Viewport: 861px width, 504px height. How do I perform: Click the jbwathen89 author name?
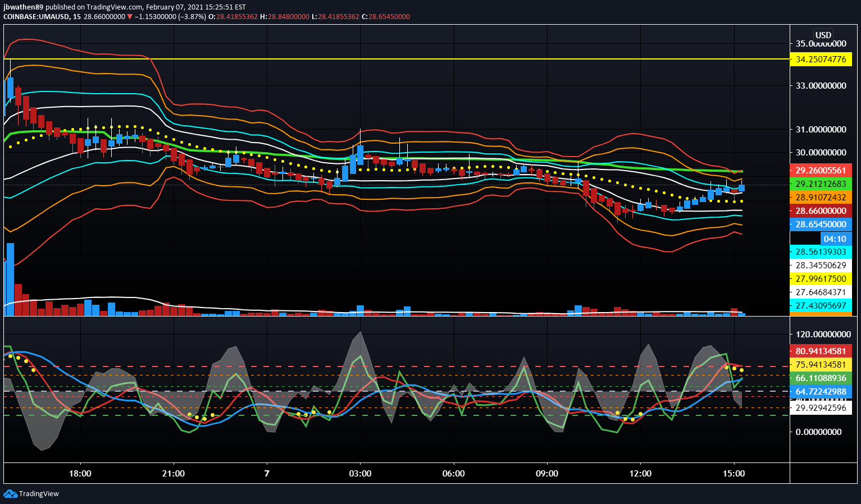[x=22, y=7]
